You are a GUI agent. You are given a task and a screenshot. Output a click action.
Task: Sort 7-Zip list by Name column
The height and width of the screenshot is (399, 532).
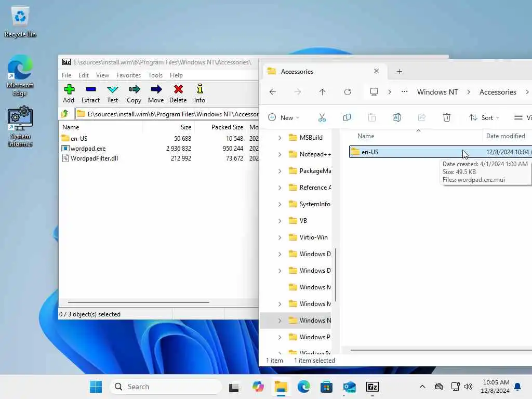click(x=101, y=127)
